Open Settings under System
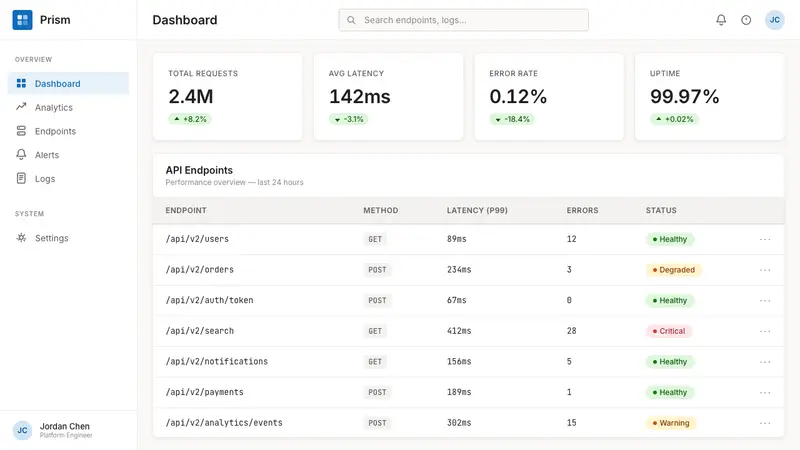Screen dimensions: 800x450 tap(68, 238)
